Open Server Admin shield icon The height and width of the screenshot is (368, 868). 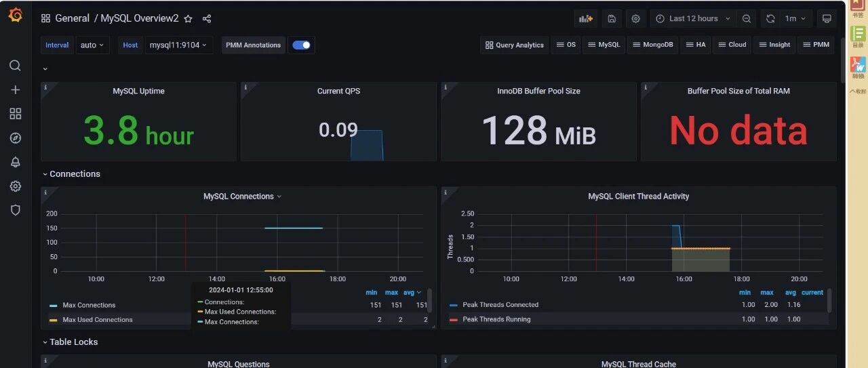coord(15,210)
